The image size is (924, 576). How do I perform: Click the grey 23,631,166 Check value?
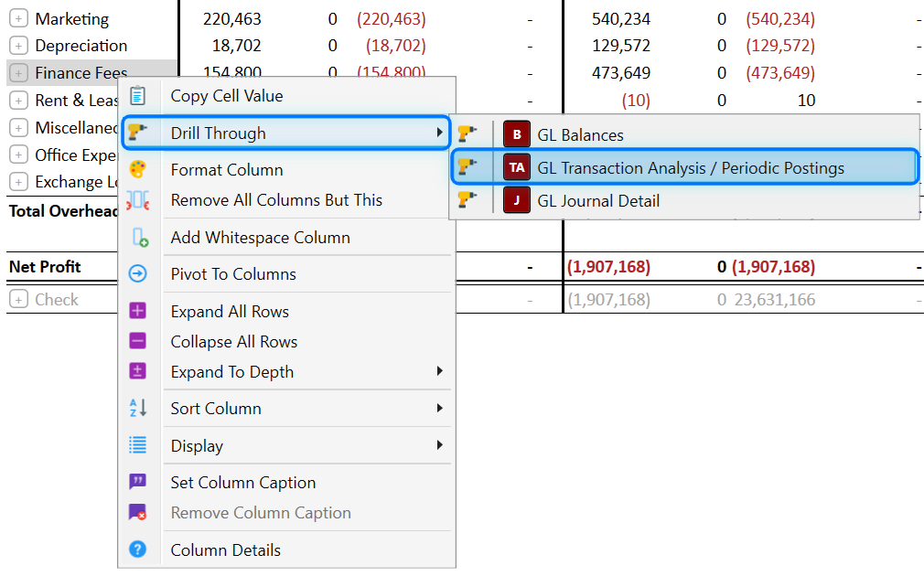click(x=775, y=300)
